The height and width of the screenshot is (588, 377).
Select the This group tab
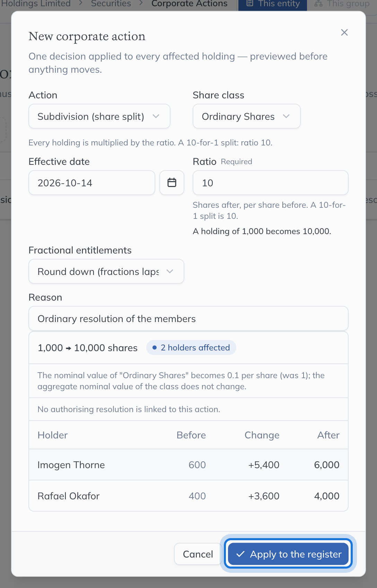click(342, 4)
